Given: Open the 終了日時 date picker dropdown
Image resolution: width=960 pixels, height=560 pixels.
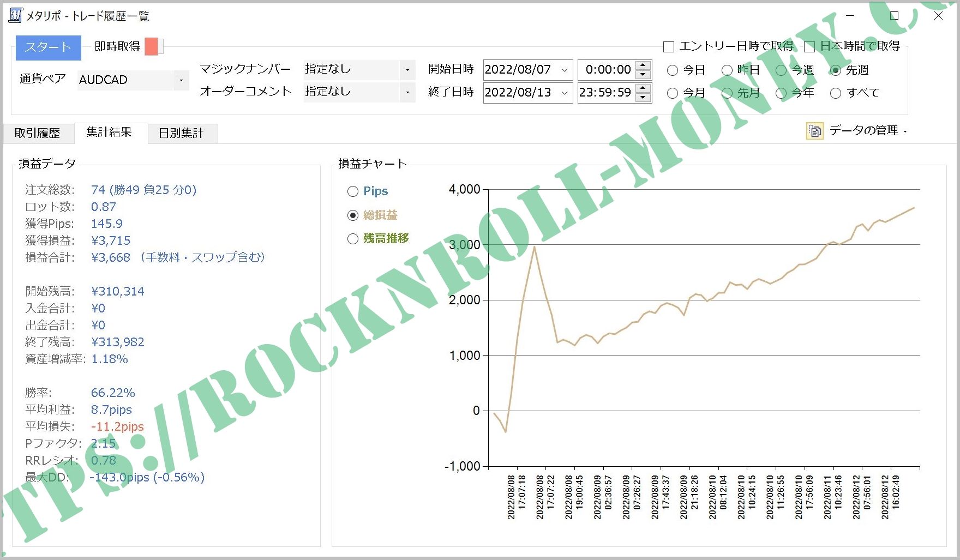Looking at the screenshot, I should tap(565, 93).
